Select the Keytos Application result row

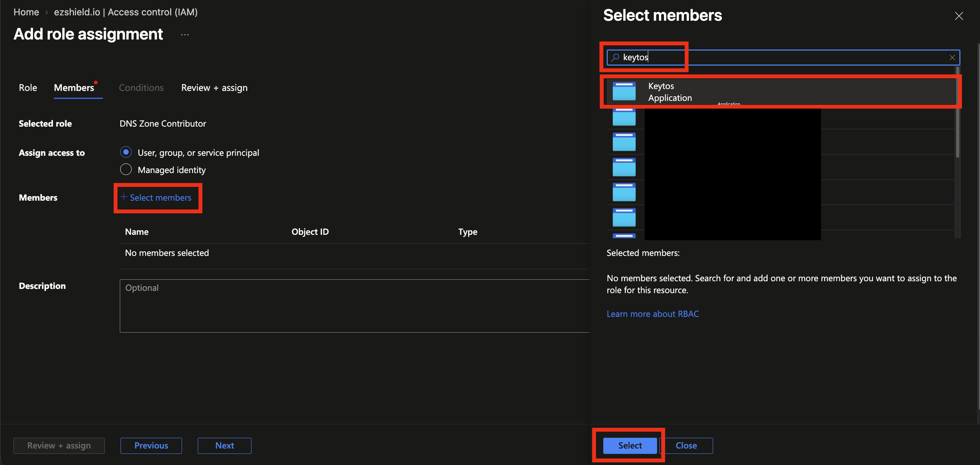(780, 92)
